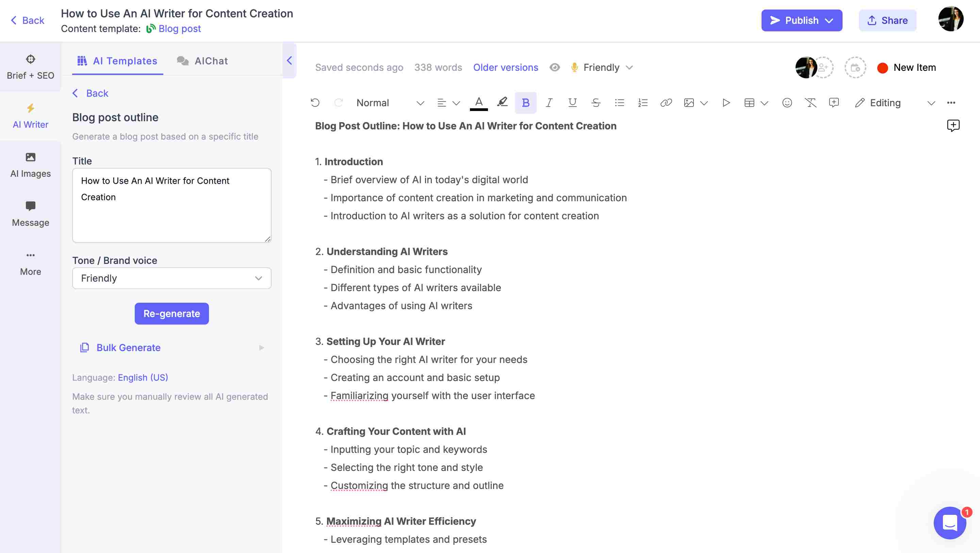Open Older versions history
This screenshot has width=980, height=553.
pos(505,67)
